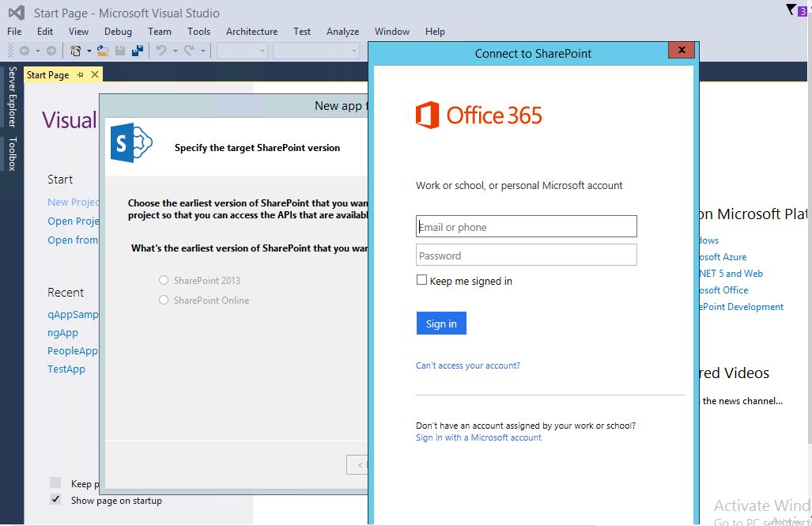Toggle the Keep page open checkbox
Viewport: 812px width, 526px height.
pos(55,482)
